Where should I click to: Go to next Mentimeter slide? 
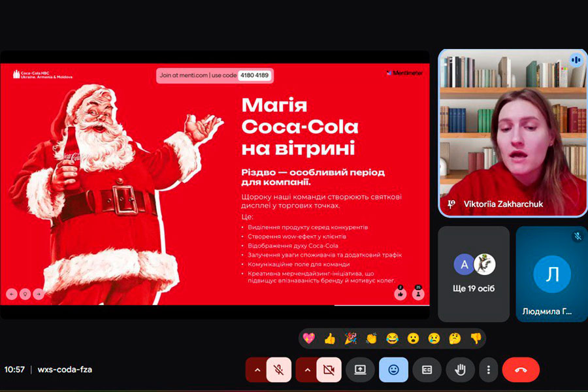click(39, 294)
